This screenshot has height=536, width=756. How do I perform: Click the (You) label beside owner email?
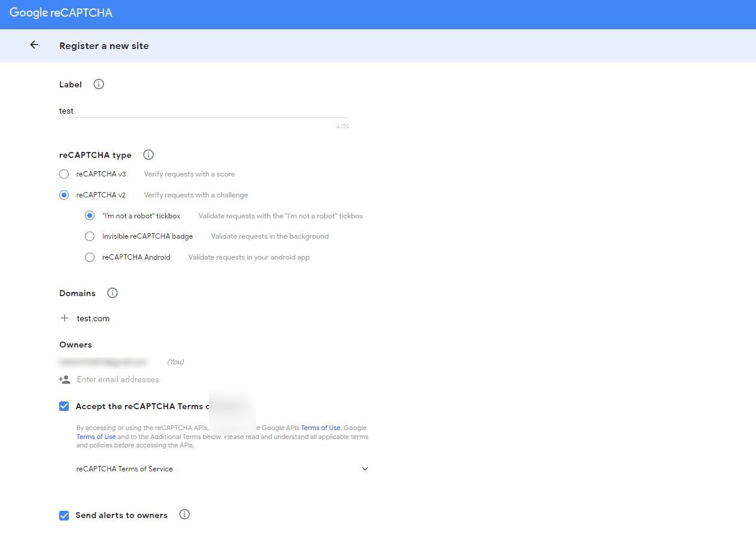[175, 362]
